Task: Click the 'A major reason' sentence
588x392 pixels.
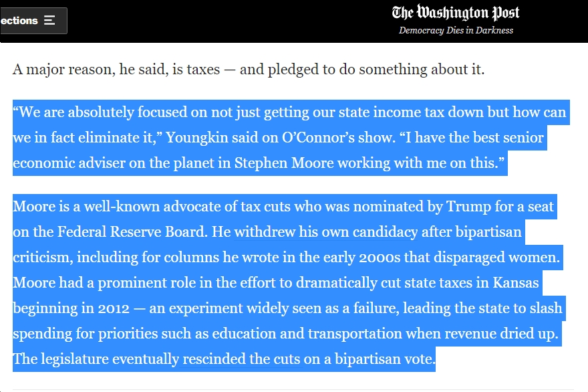Action: point(249,70)
